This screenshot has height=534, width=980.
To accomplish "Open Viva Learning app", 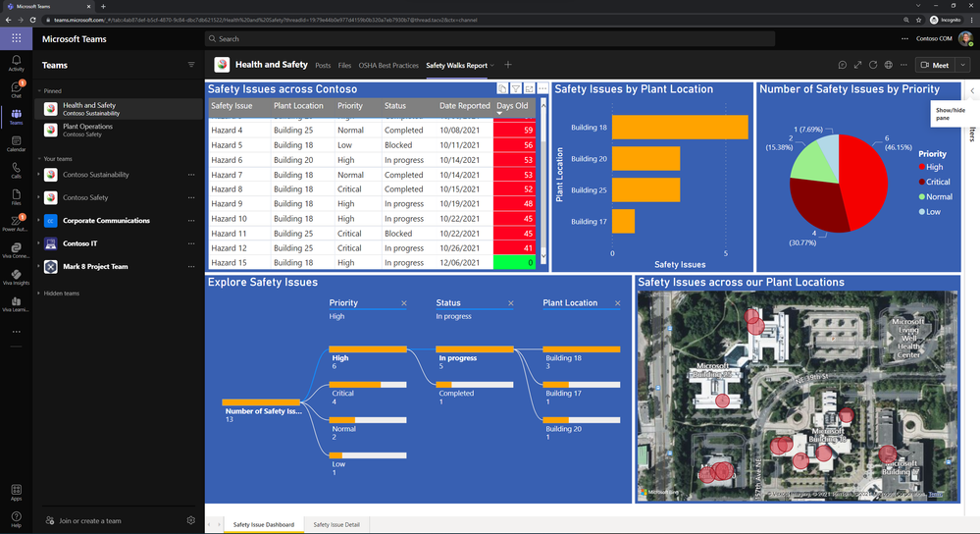I will tap(17, 304).
